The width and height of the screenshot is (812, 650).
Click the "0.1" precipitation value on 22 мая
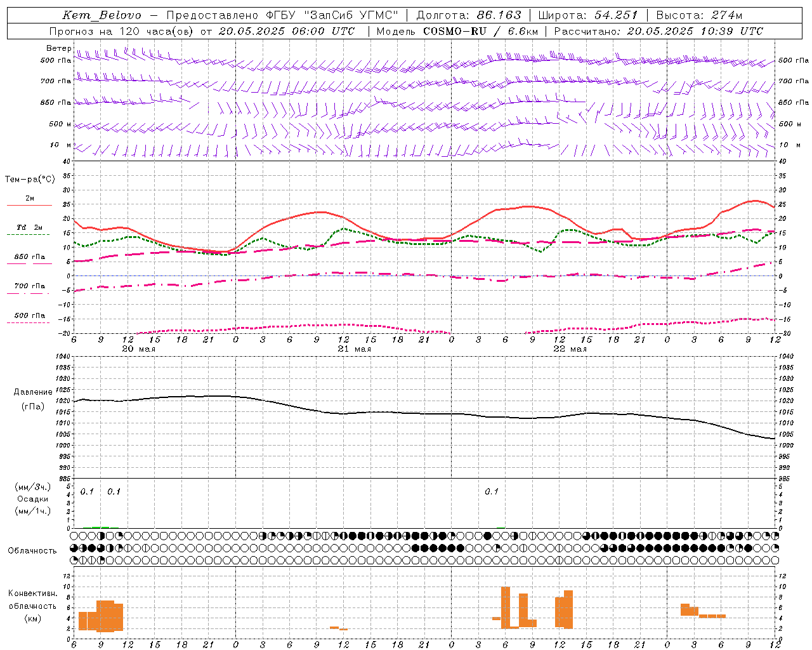tap(492, 491)
